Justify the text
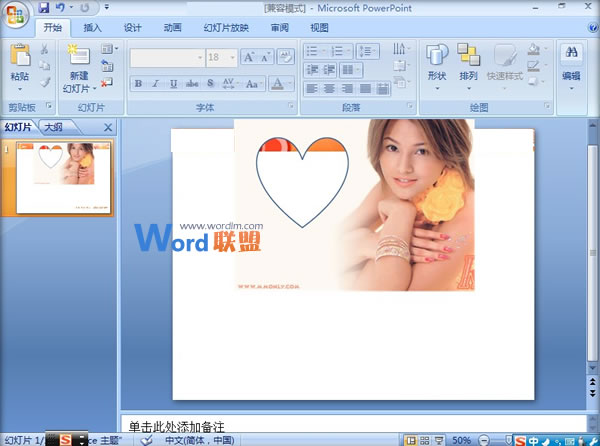Image resolution: width=600 pixels, height=446 pixels. pos(365,89)
